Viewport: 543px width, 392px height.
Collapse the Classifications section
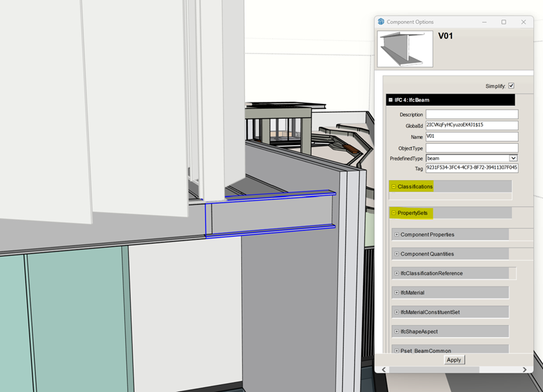click(x=394, y=186)
